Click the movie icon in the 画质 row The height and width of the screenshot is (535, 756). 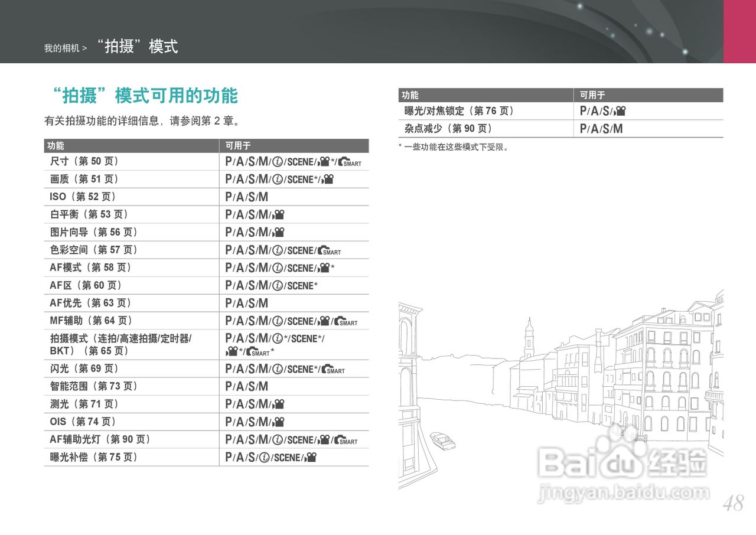tap(328, 180)
